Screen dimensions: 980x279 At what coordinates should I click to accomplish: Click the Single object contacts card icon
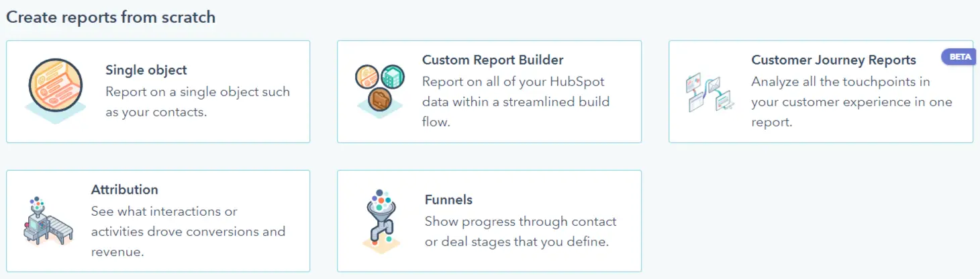tap(55, 89)
